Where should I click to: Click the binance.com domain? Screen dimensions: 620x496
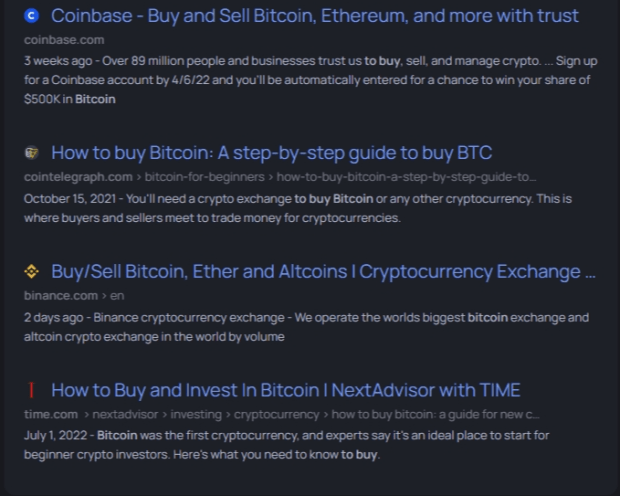(x=60, y=295)
